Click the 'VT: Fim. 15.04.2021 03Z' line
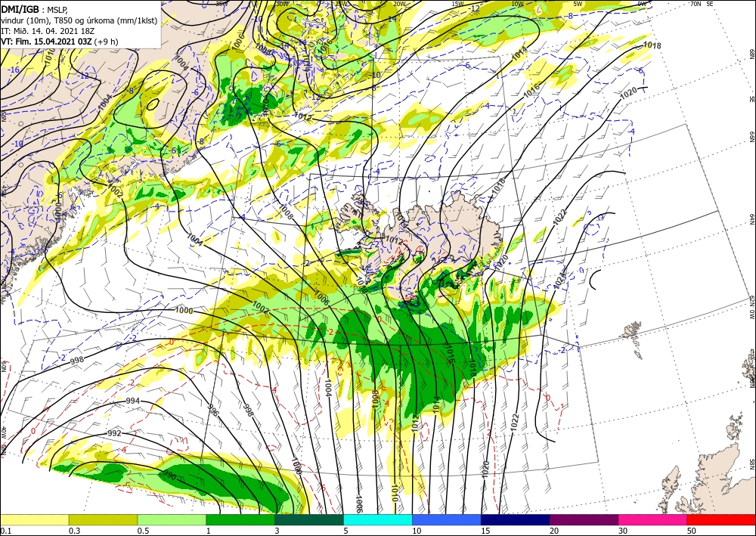This screenshot has width=756, height=536. 46,42
